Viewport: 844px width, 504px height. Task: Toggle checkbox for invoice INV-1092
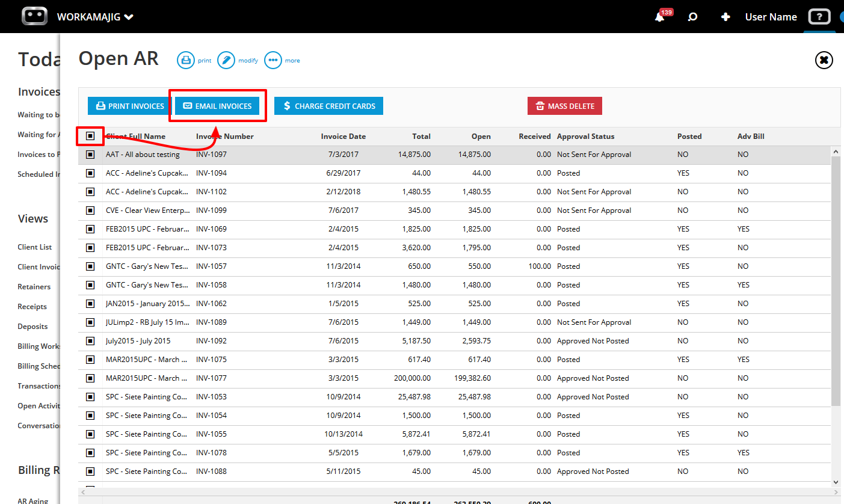point(90,341)
